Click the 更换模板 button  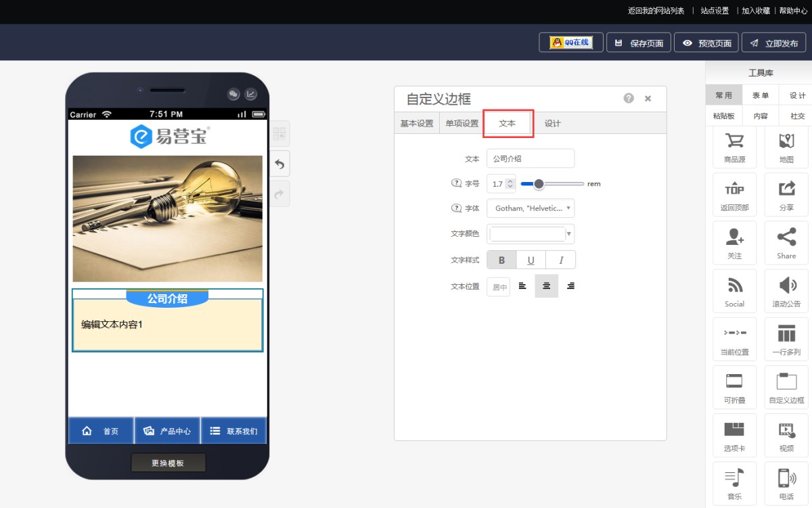click(x=168, y=463)
